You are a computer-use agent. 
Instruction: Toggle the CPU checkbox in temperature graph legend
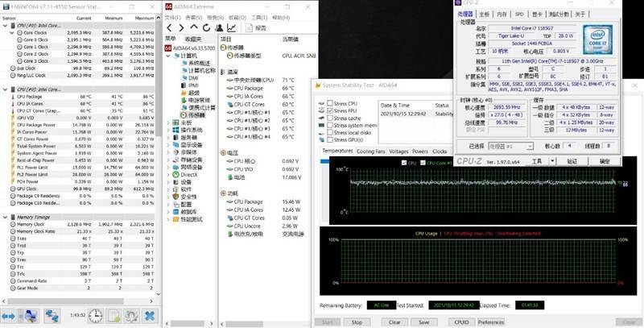point(404,163)
